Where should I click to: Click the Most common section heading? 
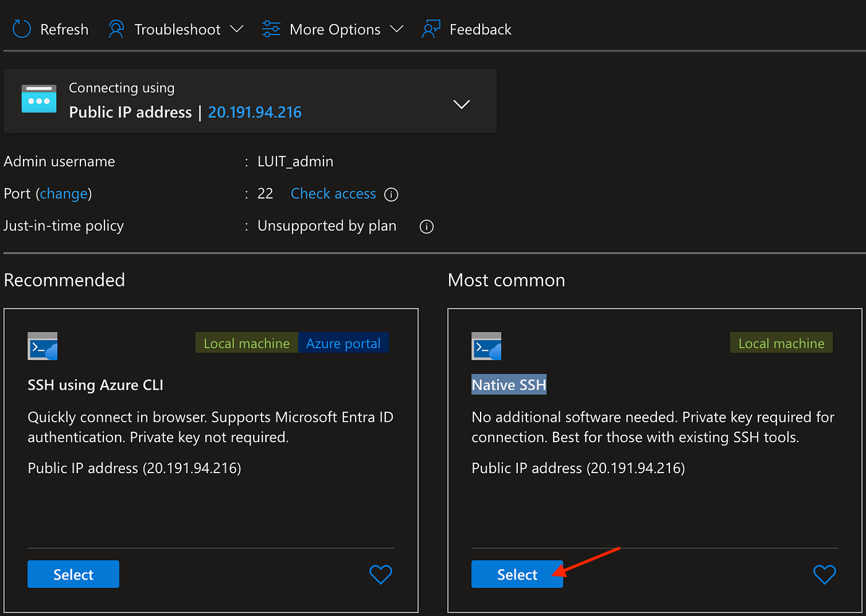pos(506,280)
